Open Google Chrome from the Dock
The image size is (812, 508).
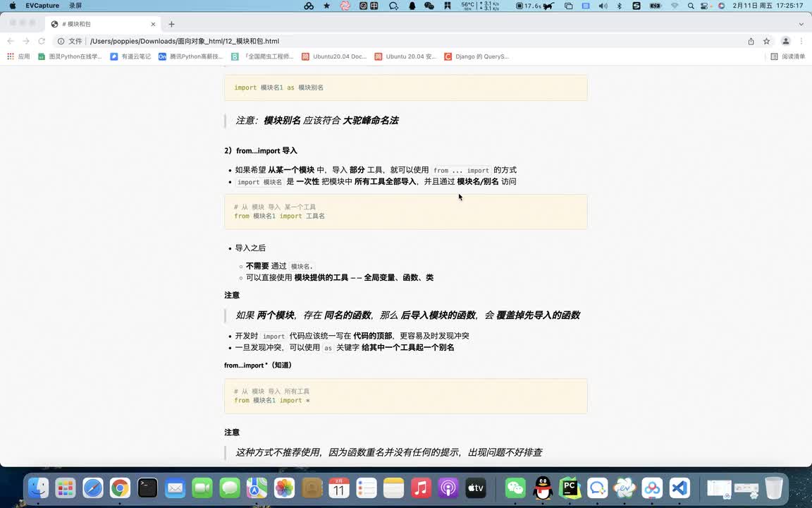tap(120, 488)
